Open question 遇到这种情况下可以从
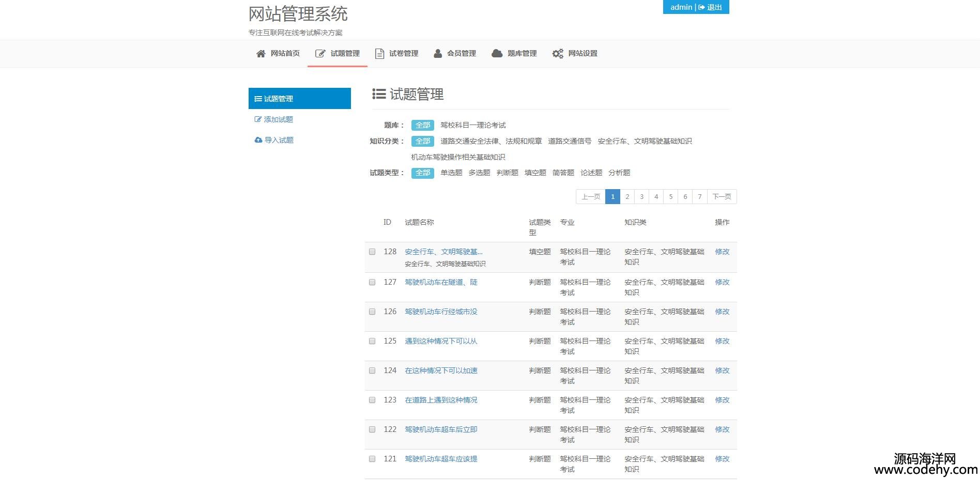The width and height of the screenshot is (980, 480). point(441,341)
